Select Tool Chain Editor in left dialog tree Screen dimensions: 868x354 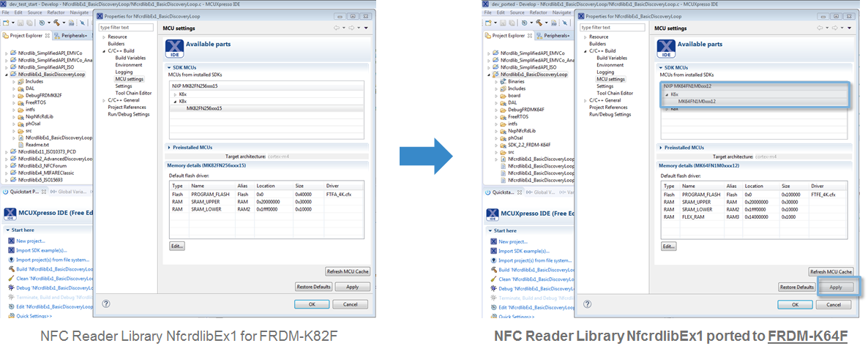coord(133,93)
